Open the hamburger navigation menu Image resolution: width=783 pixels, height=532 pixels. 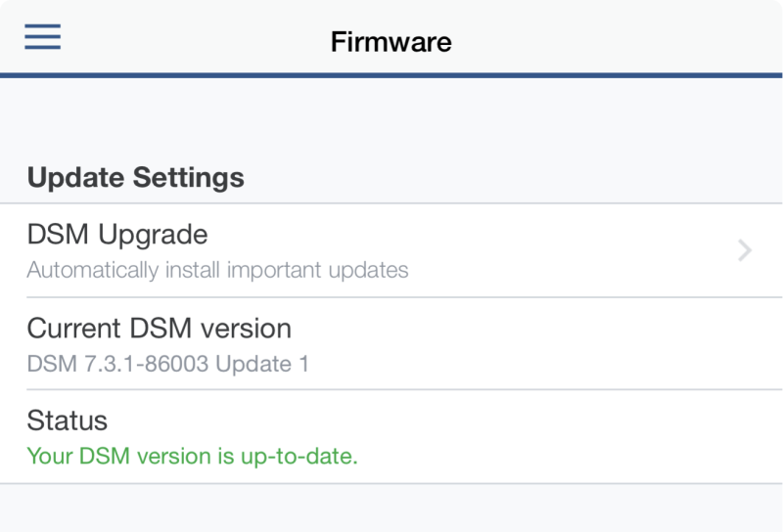pyautogui.click(x=43, y=37)
